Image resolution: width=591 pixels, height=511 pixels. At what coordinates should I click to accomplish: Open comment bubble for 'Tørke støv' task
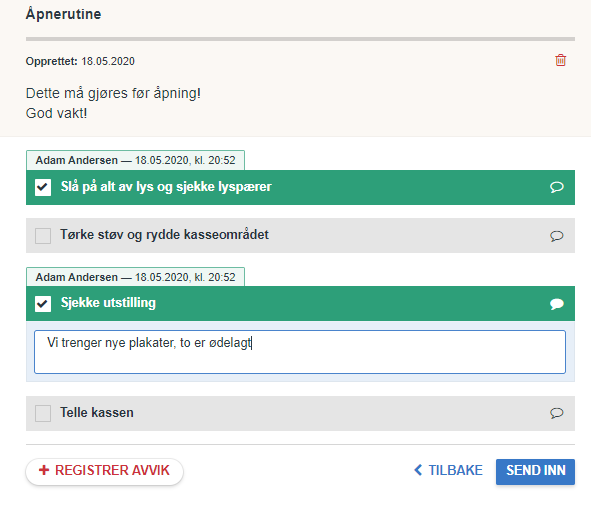(556, 236)
